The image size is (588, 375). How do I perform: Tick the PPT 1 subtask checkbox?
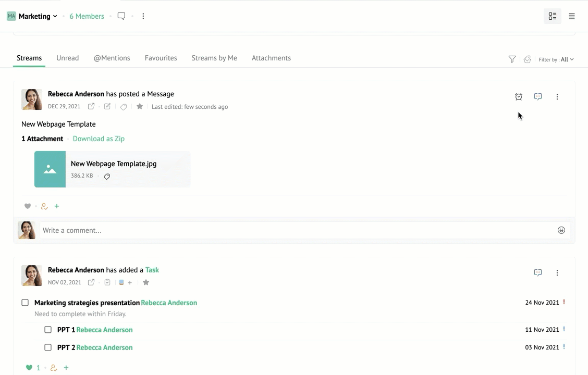point(48,330)
